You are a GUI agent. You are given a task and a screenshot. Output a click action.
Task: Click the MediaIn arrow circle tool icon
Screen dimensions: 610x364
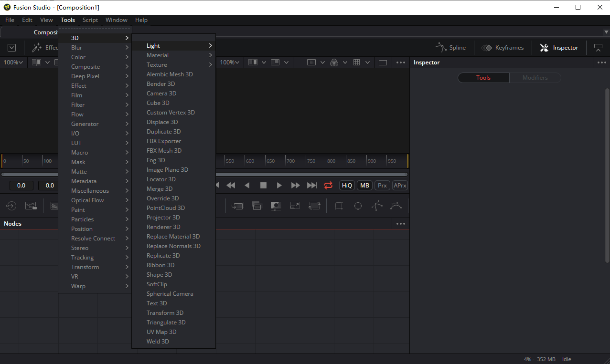coord(11,206)
